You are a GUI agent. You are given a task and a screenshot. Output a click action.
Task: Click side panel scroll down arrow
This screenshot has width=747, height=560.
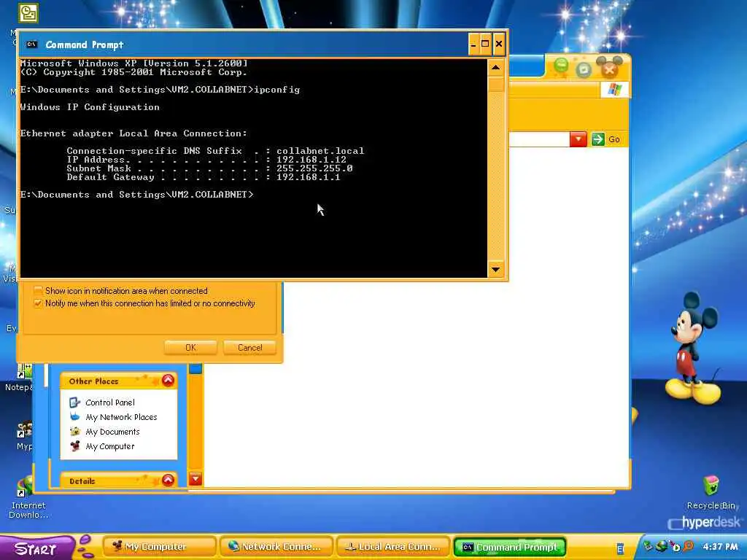click(x=196, y=478)
